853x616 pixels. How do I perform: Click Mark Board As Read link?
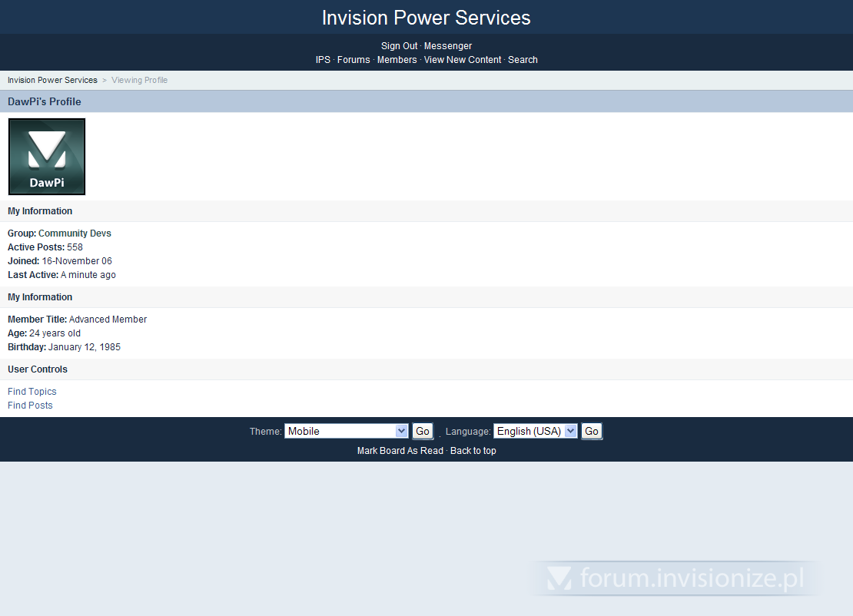click(x=400, y=451)
